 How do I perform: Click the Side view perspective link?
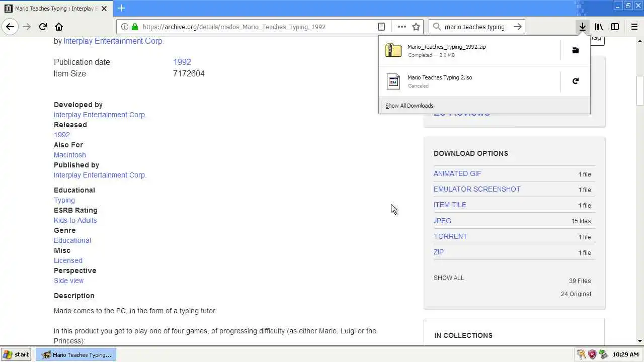(68, 281)
